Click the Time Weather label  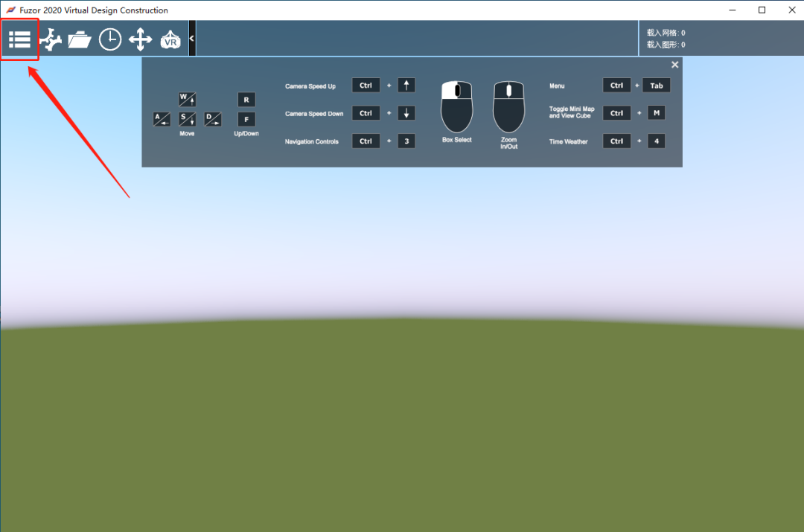click(568, 141)
